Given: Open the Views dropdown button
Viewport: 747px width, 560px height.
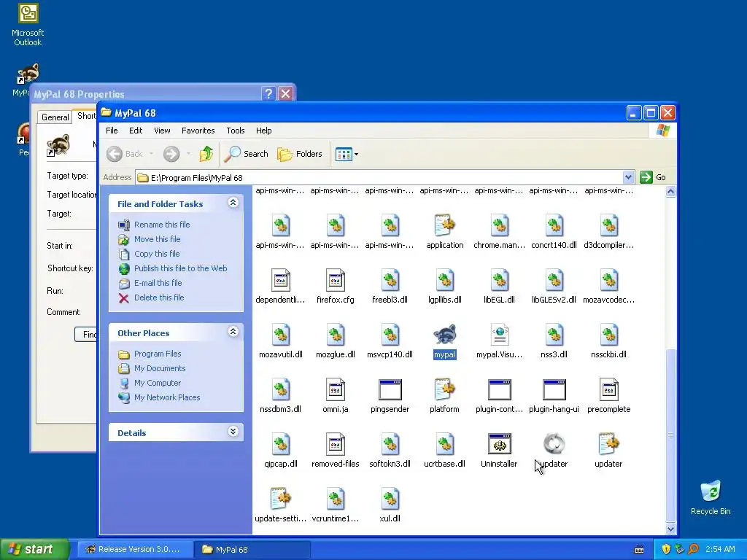Looking at the screenshot, I should point(347,154).
